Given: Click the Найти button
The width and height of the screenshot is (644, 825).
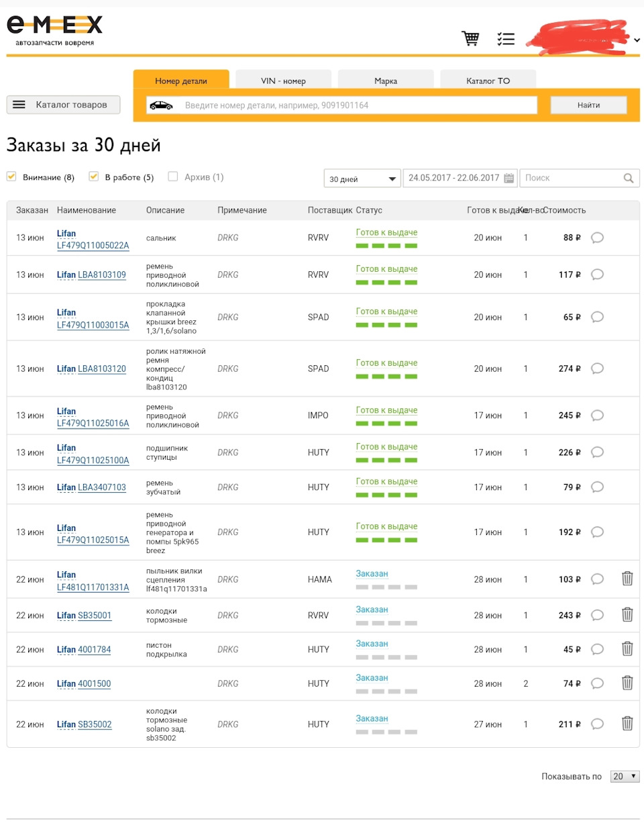Looking at the screenshot, I should click(x=588, y=105).
